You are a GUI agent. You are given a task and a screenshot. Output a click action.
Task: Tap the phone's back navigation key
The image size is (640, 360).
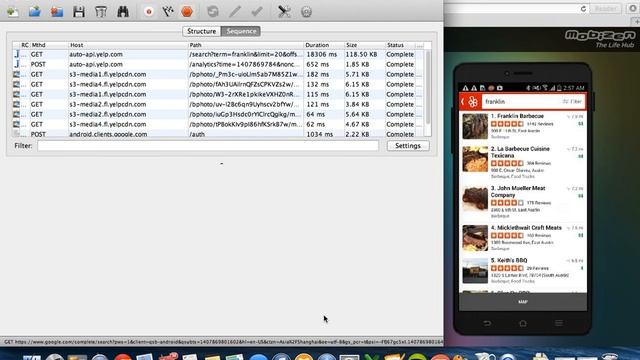[487, 323]
